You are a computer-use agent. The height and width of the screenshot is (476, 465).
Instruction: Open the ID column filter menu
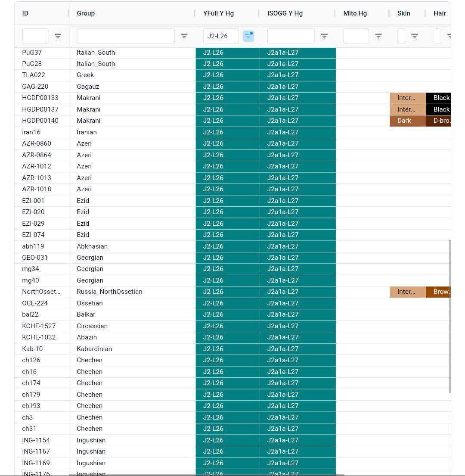click(58, 36)
